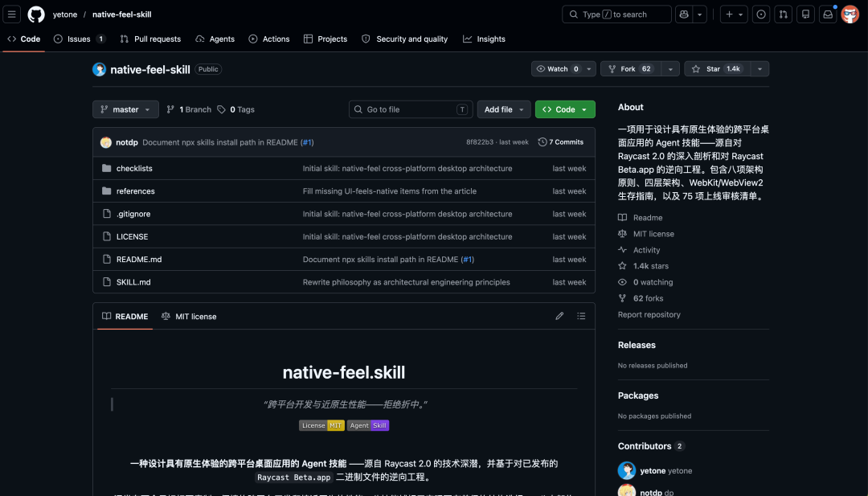Go to the GitHub homepage logo
The image size is (868, 496).
36,14
